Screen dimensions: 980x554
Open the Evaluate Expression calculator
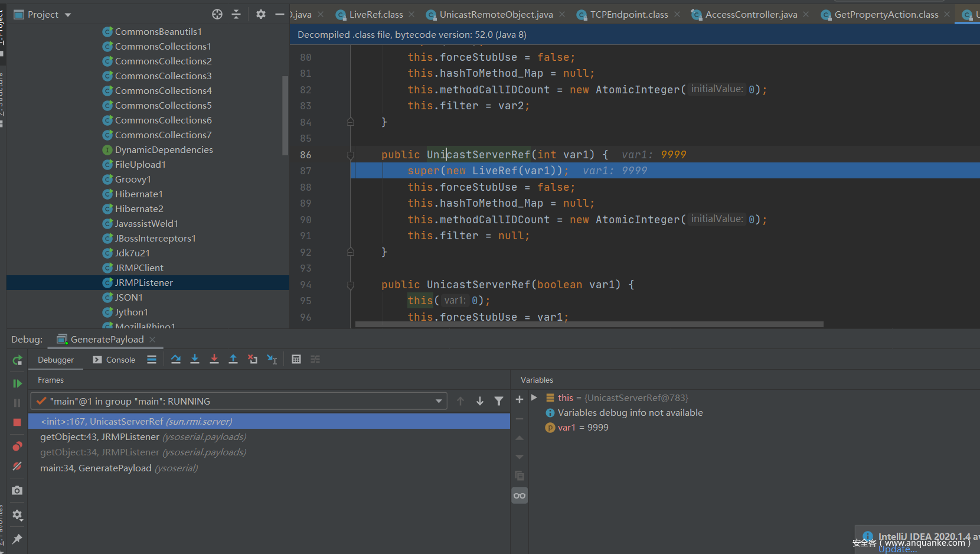(296, 359)
